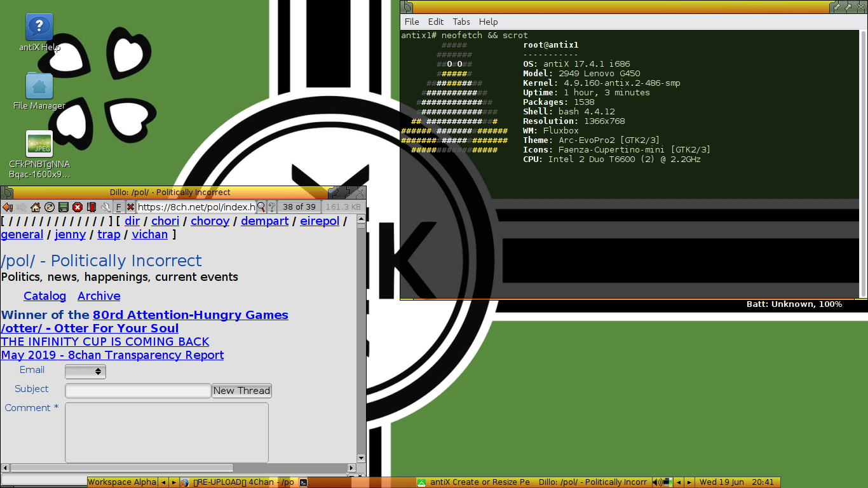Start a page search with the magnifier icon
Viewport: 868px width, 488px height.
pyautogui.click(x=262, y=207)
